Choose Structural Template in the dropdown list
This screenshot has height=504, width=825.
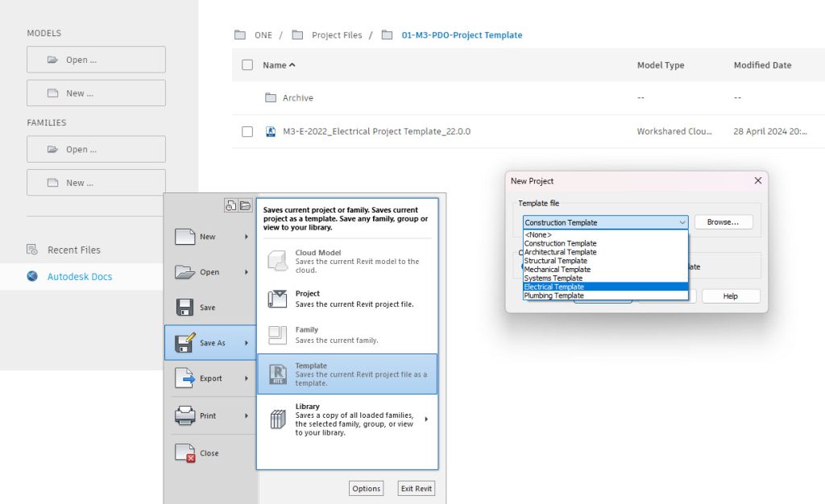[x=606, y=261]
